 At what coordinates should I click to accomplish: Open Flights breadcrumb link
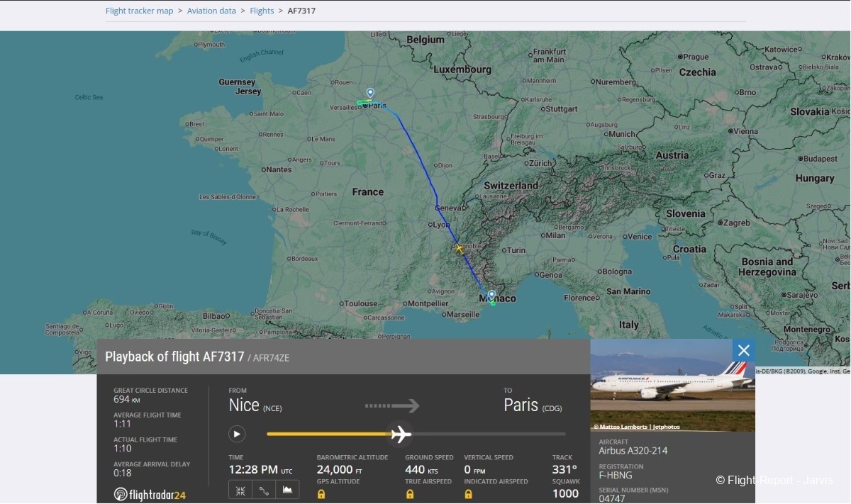[x=262, y=11]
